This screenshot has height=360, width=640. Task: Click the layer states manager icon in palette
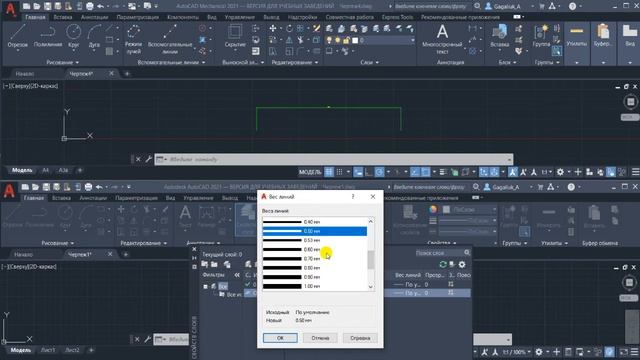tap(227, 264)
